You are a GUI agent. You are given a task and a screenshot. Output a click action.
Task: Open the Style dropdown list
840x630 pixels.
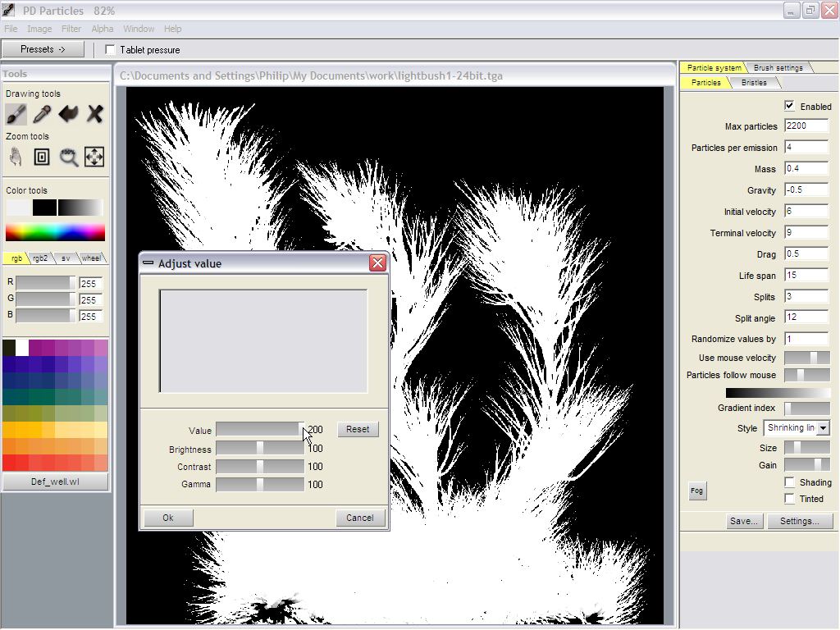823,428
